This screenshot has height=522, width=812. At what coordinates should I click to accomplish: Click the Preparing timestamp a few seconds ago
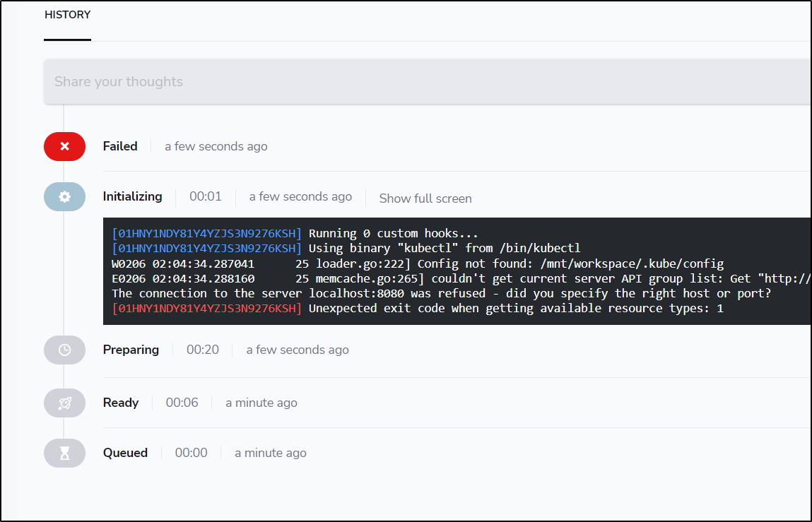click(298, 350)
